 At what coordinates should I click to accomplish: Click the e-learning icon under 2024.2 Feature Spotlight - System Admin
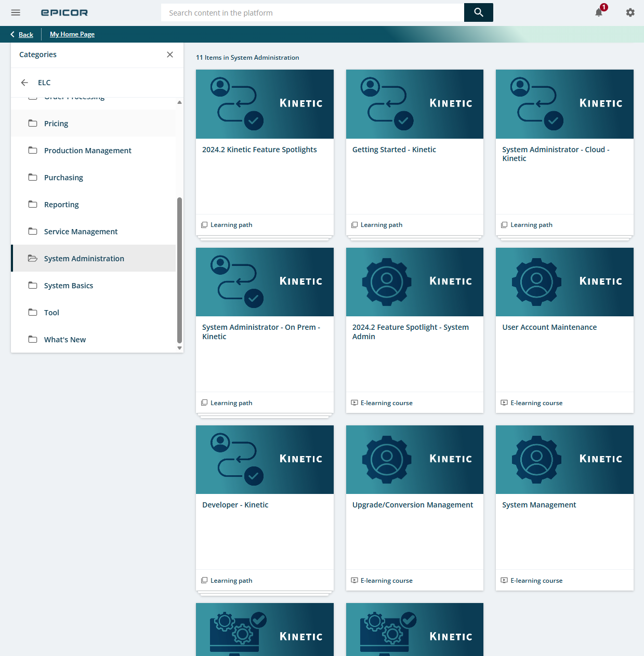coord(354,403)
